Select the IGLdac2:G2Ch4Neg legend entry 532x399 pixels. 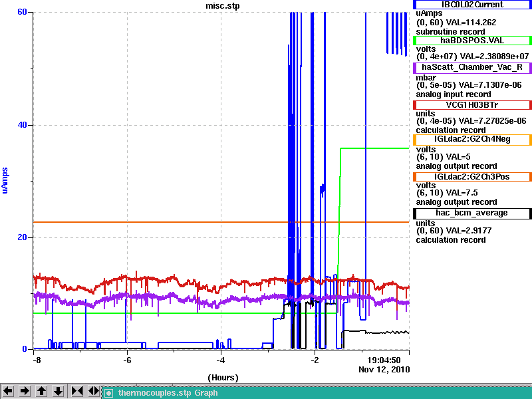click(472, 140)
